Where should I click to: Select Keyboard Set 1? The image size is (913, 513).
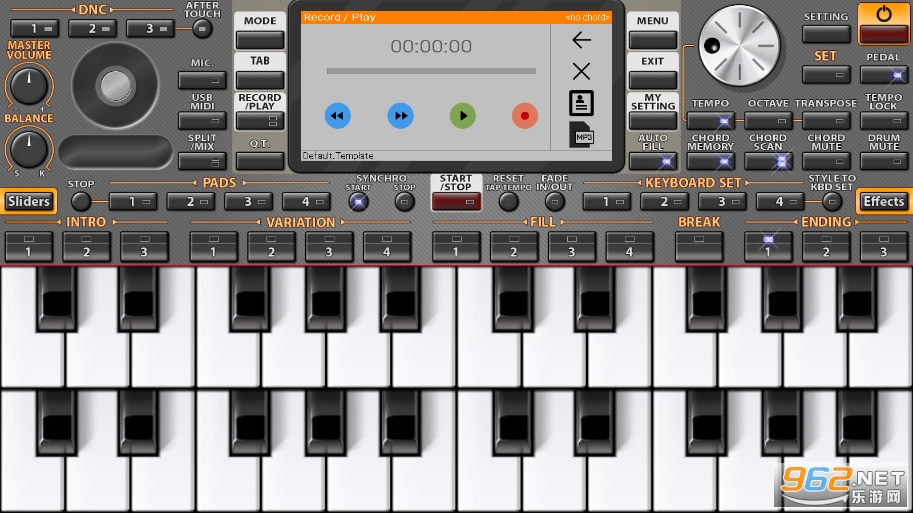(x=607, y=201)
